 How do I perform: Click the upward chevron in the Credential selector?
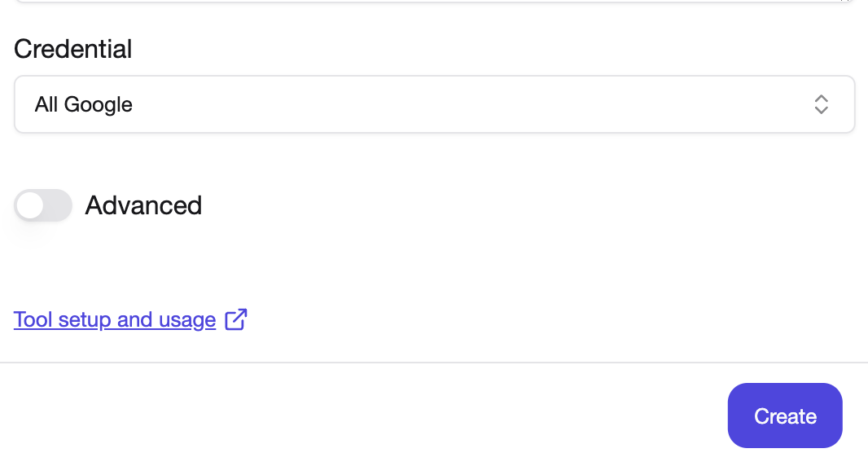pyautogui.click(x=821, y=98)
